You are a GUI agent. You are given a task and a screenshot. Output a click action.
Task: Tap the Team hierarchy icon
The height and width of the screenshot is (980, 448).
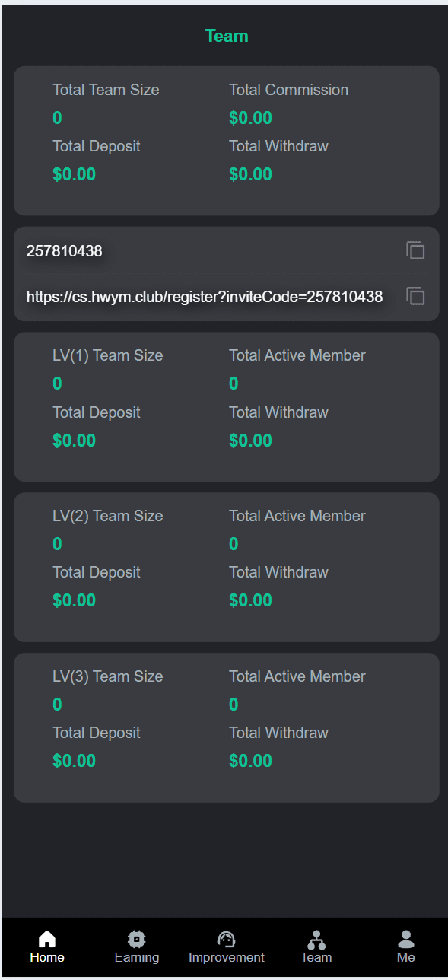tap(316, 939)
